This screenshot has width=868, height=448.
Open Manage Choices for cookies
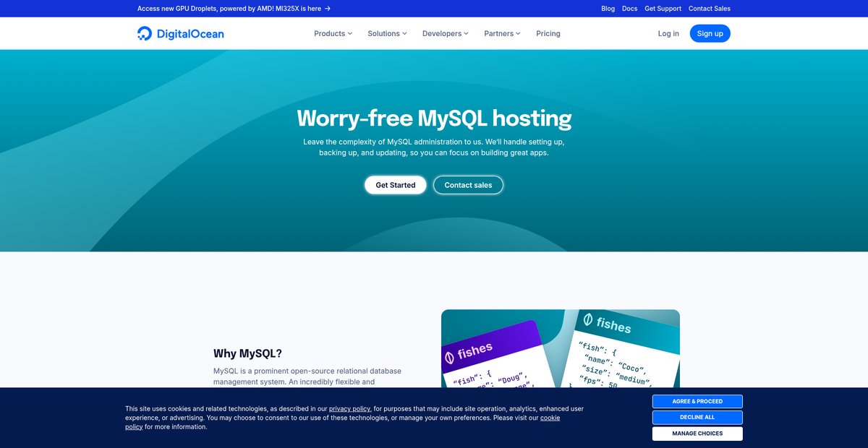coord(697,434)
